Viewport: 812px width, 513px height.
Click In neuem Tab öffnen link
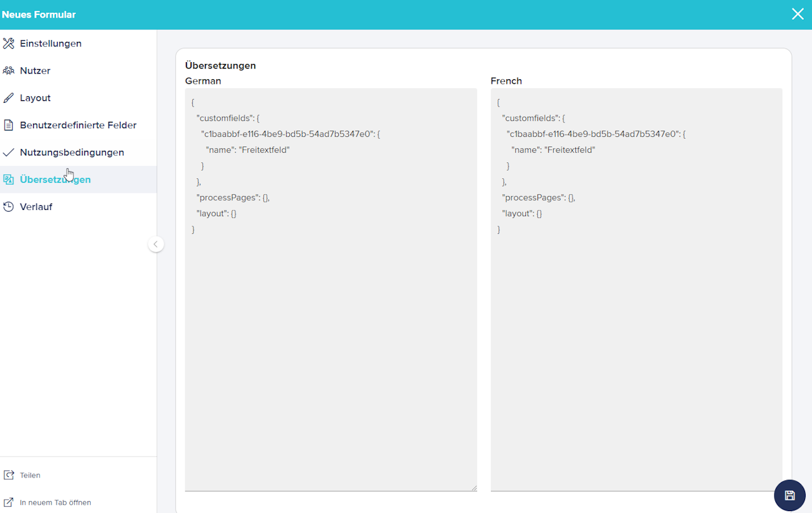(55, 503)
